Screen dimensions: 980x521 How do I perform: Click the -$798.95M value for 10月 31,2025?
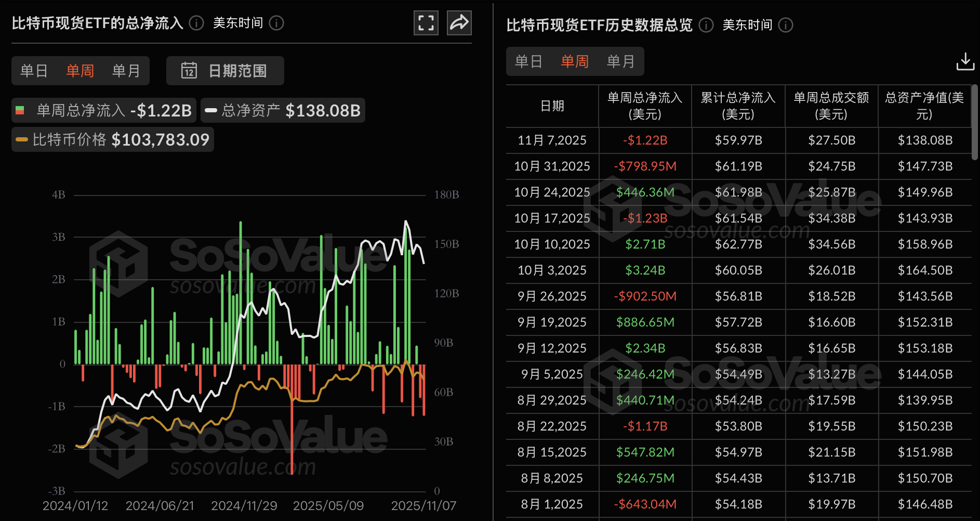pos(645,166)
